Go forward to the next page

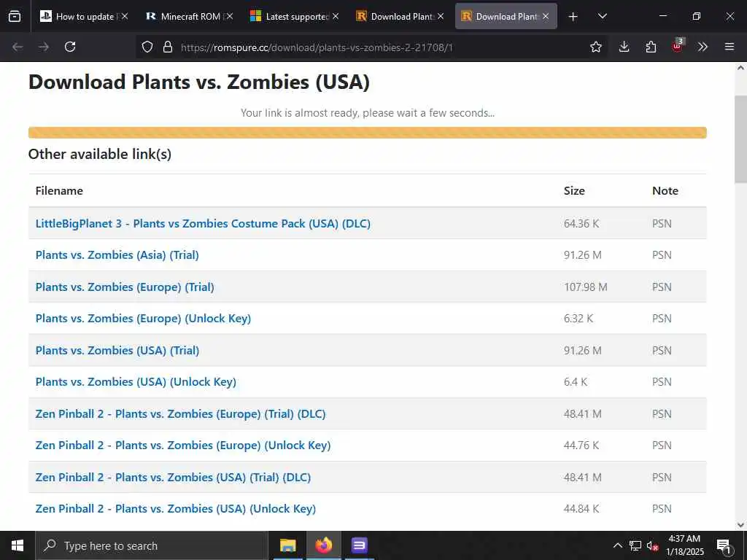[44, 47]
